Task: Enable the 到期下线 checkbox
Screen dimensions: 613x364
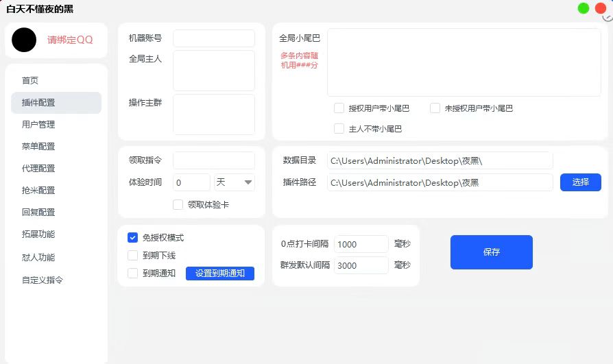Action: point(133,256)
